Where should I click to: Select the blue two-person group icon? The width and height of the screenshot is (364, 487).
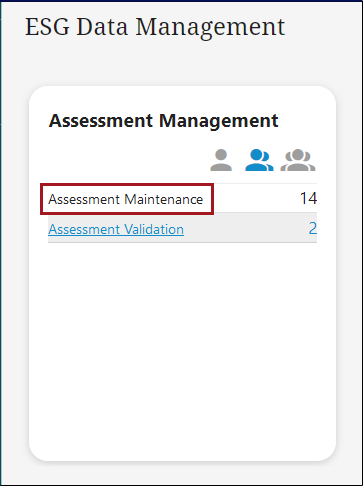coord(259,160)
